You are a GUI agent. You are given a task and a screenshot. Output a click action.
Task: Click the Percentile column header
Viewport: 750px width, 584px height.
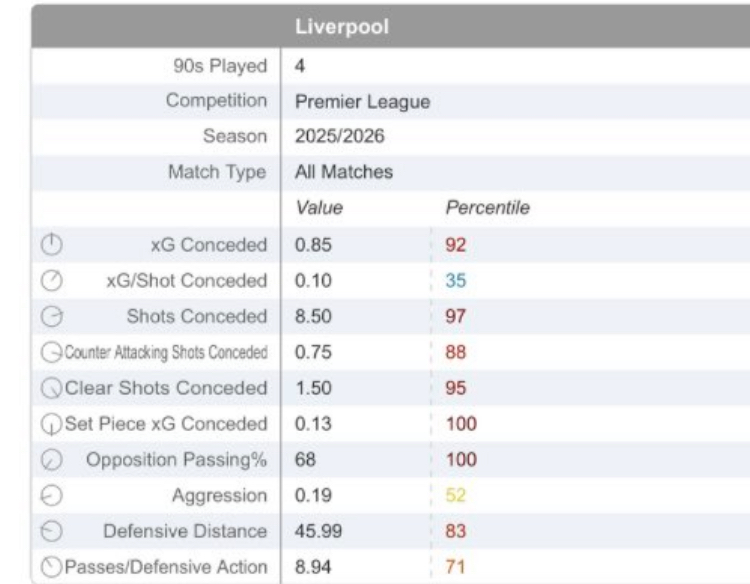pos(487,208)
